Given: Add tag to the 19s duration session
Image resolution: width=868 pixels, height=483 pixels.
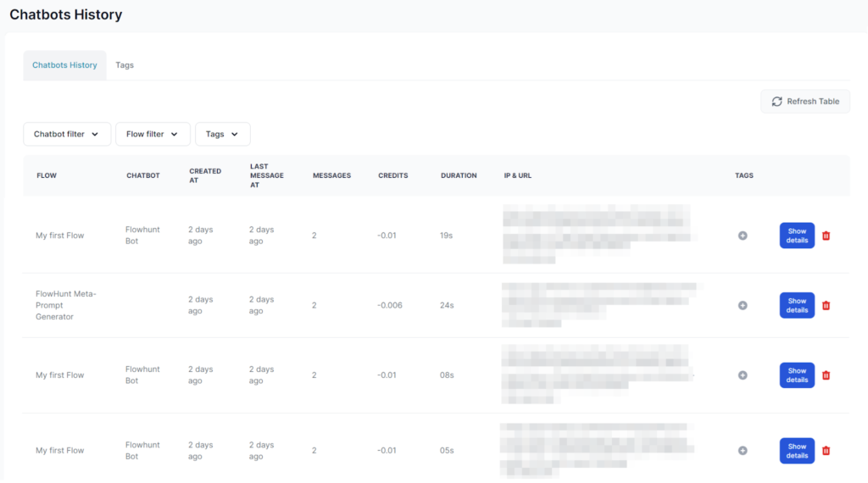Looking at the screenshot, I should pyautogui.click(x=743, y=236).
